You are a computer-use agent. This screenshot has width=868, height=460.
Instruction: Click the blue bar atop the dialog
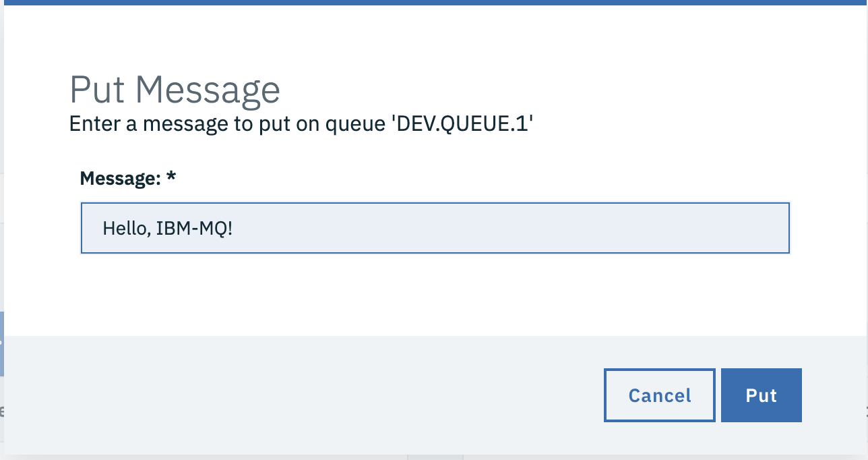pyautogui.click(x=434, y=2)
